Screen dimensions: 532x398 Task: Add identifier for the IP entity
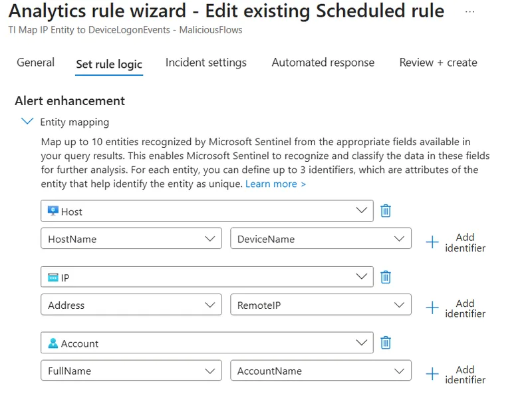click(x=465, y=308)
